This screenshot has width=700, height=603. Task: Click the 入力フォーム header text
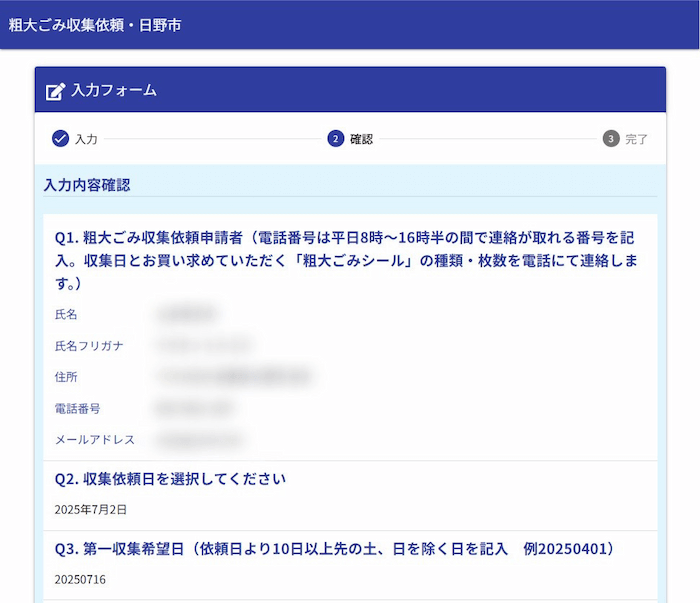(114, 91)
